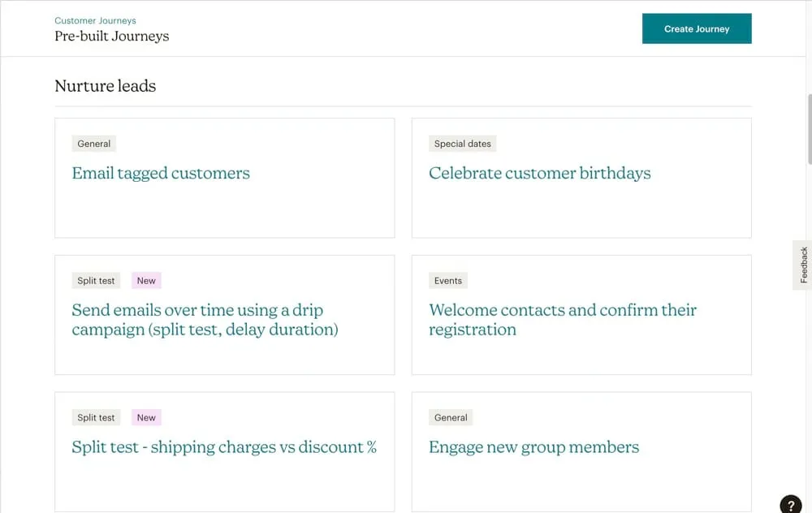
Task: Click the Special dates tag
Action: click(x=462, y=144)
